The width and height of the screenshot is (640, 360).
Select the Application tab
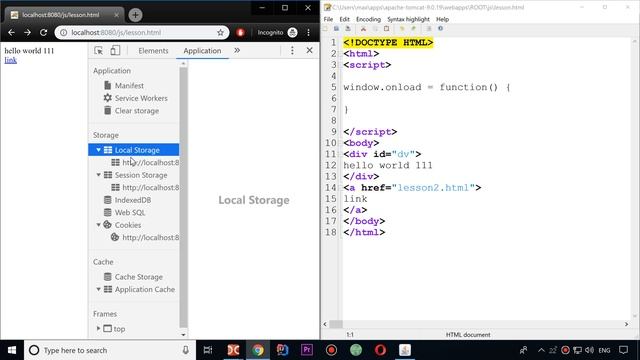tap(202, 51)
